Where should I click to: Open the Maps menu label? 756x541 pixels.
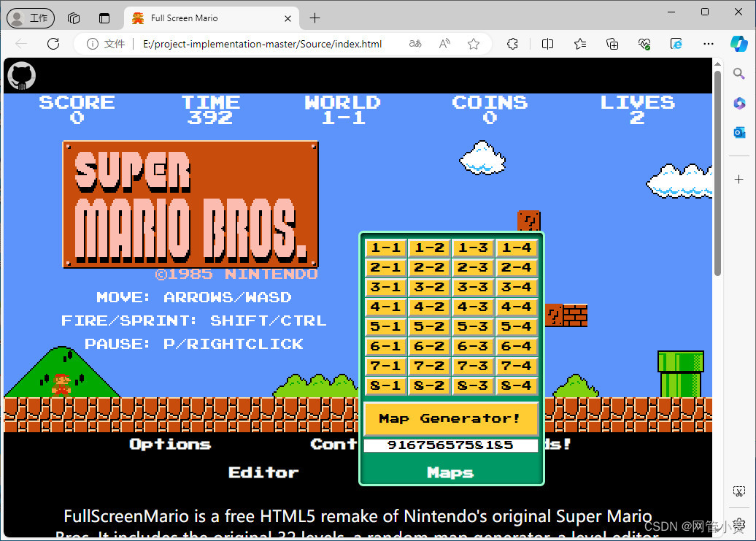point(450,472)
